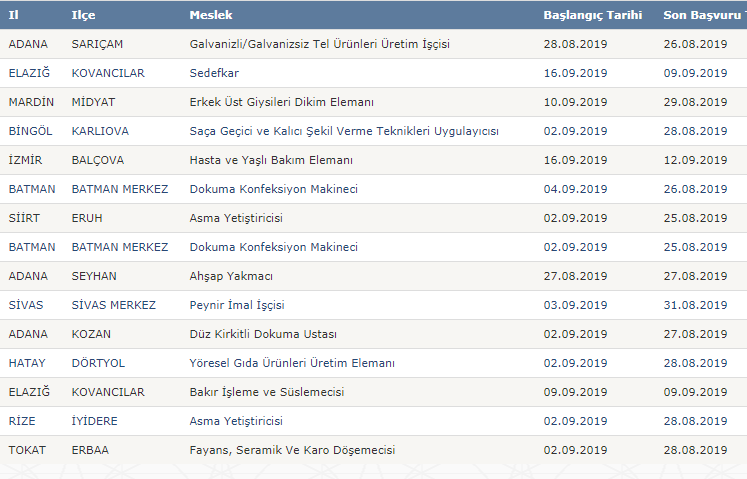Select Fayans, Seramik Ve Karo Döşemecisi
Image resolution: width=747 pixels, height=479 pixels.
coord(293,450)
